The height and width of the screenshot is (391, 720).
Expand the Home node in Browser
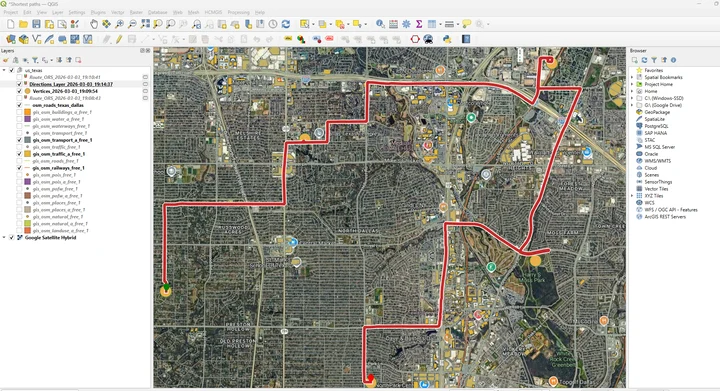(632, 91)
